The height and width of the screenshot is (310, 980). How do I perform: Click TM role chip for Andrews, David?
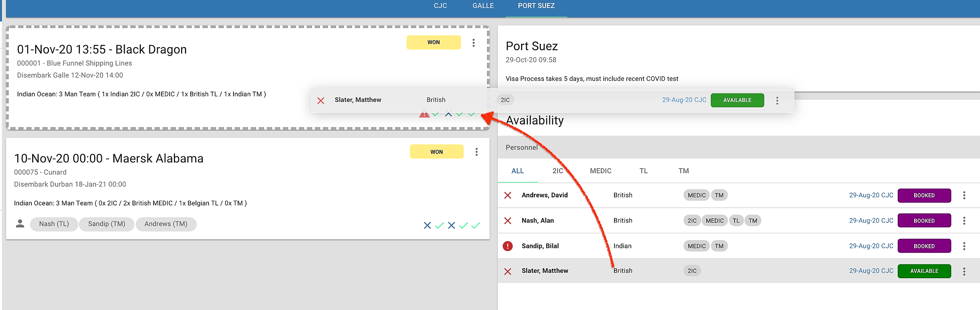[x=719, y=195]
